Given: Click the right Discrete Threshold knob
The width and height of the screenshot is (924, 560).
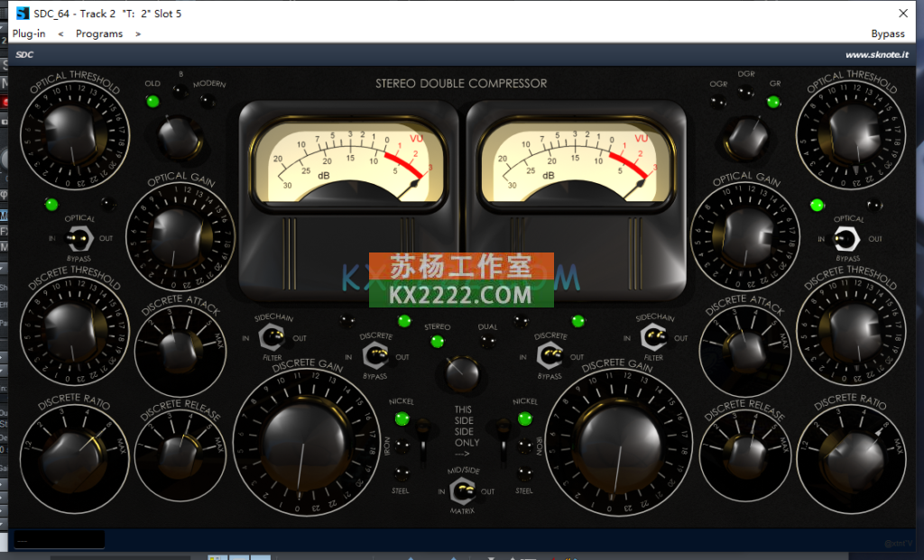Looking at the screenshot, I should pos(851,332).
